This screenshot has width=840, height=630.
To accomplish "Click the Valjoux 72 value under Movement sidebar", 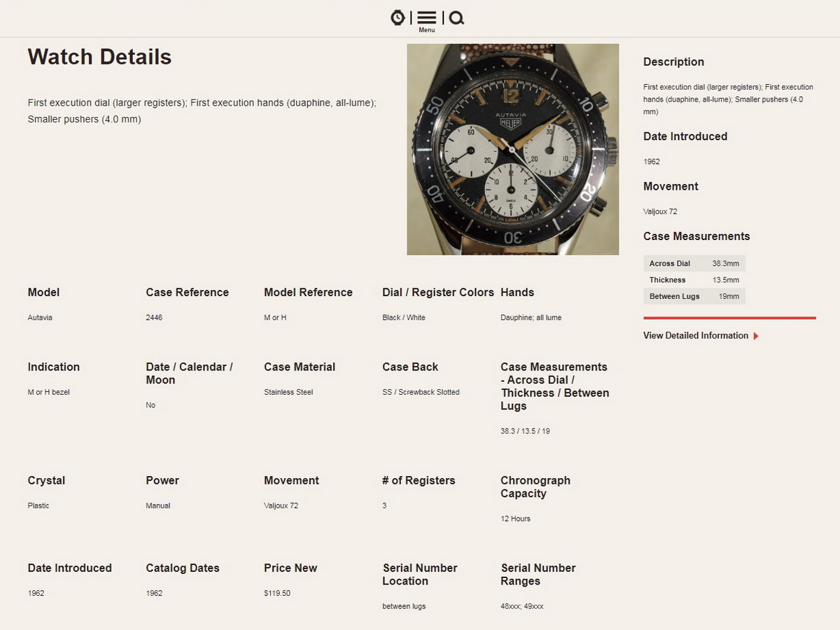I will click(x=660, y=211).
